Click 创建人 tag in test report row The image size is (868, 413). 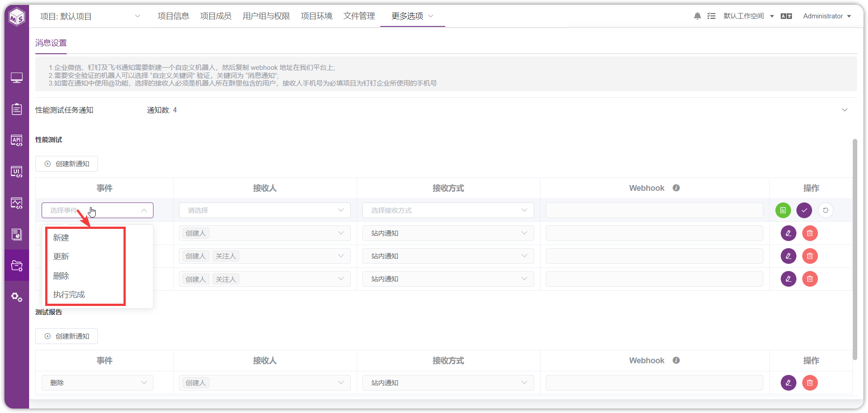coord(196,383)
